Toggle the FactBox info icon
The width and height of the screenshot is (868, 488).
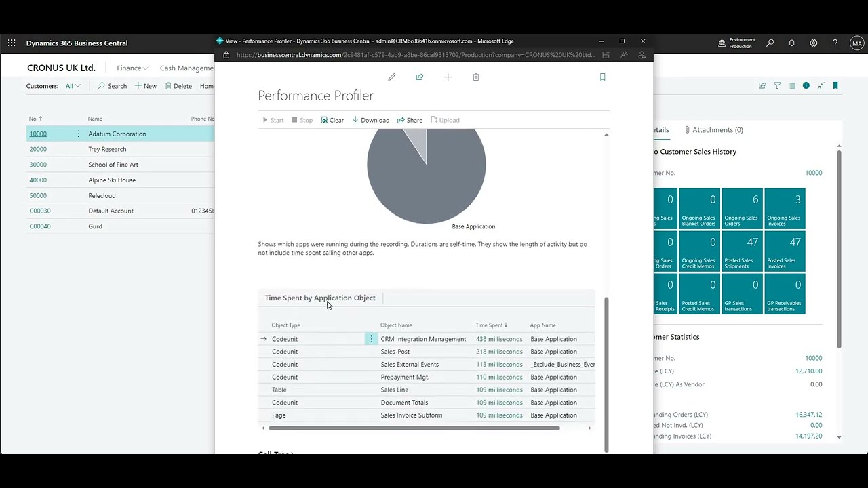(x=806, y=86)
